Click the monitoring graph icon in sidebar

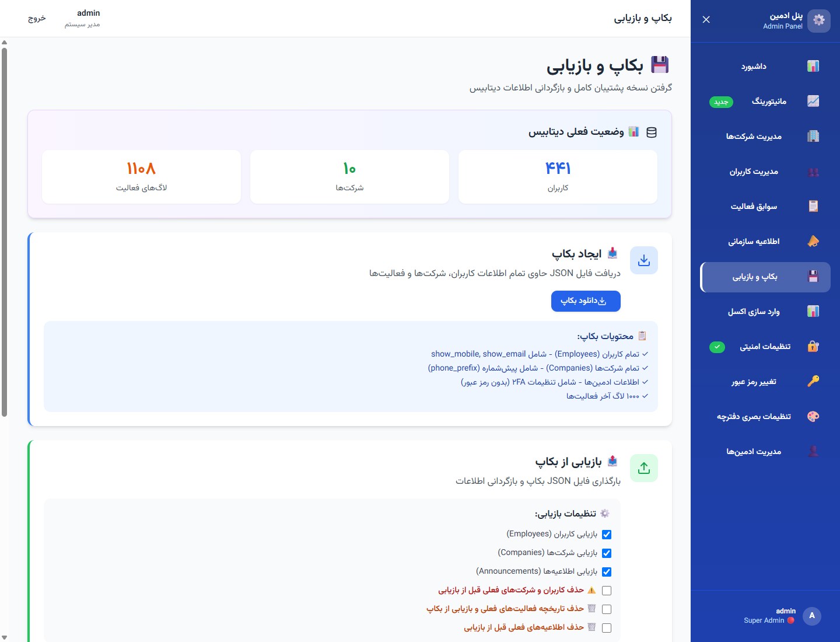pos(813,102)
